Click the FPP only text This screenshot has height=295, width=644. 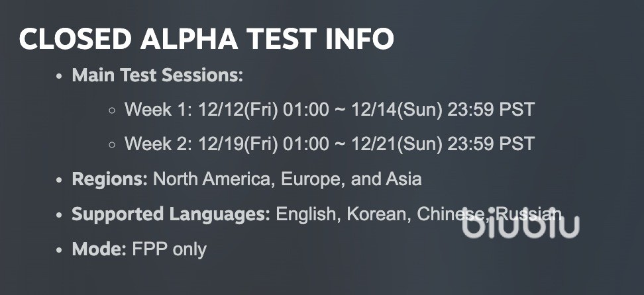(170, 249)
